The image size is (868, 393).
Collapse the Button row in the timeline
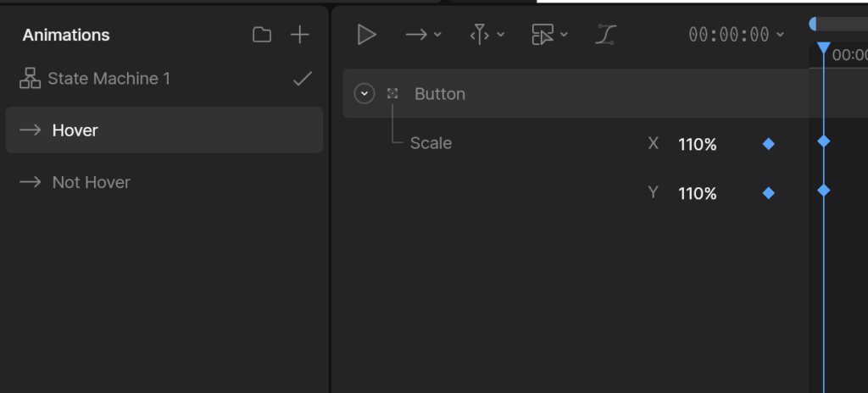coord(364,94)
